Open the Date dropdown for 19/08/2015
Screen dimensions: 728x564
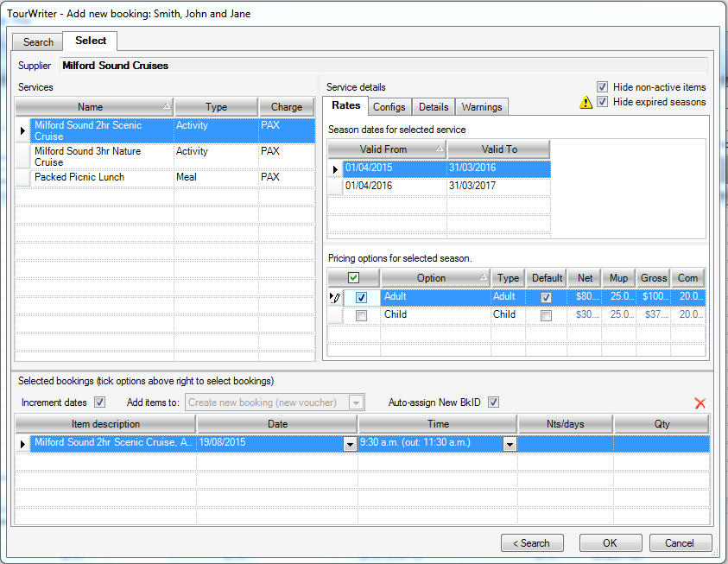coord(349,444)
